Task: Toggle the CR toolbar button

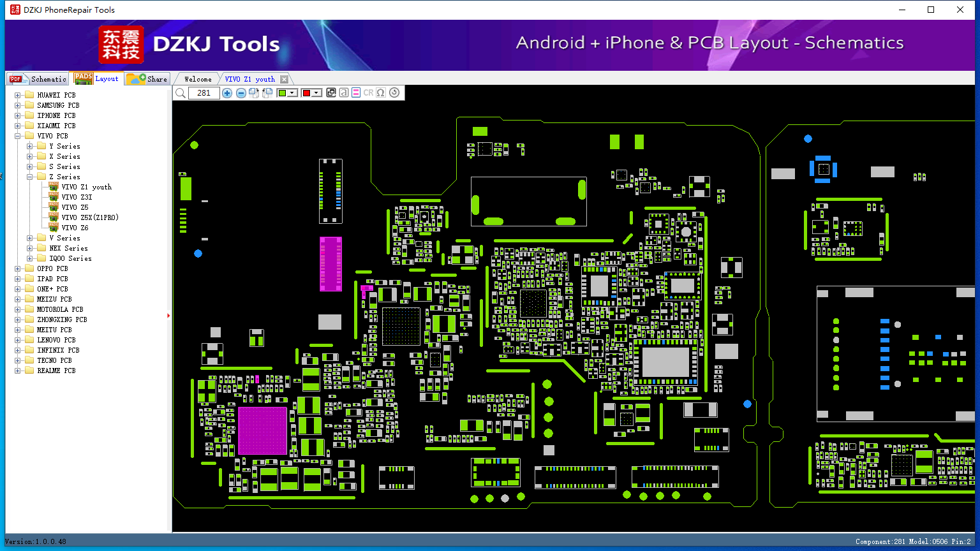Action: [x=368, y=93]
